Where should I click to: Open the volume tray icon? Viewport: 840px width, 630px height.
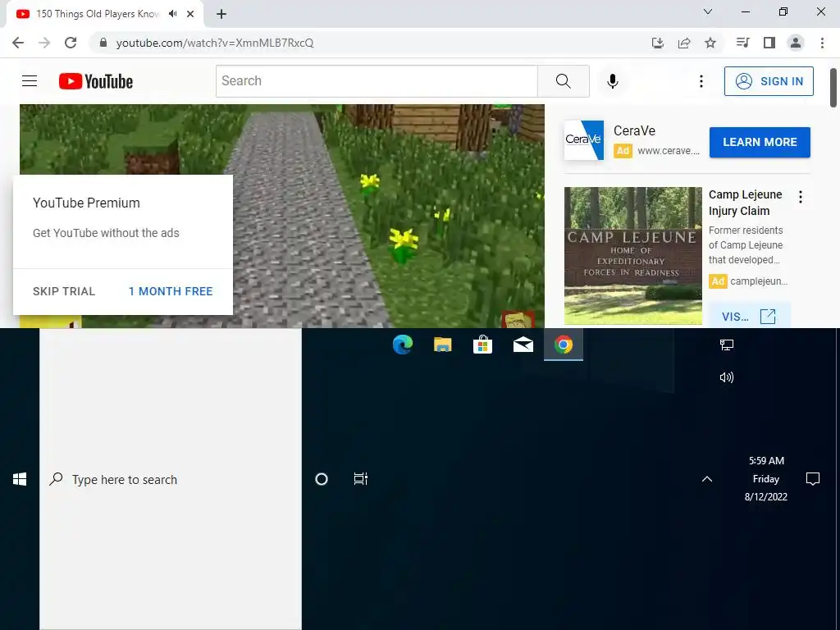[x=727, y=377]
